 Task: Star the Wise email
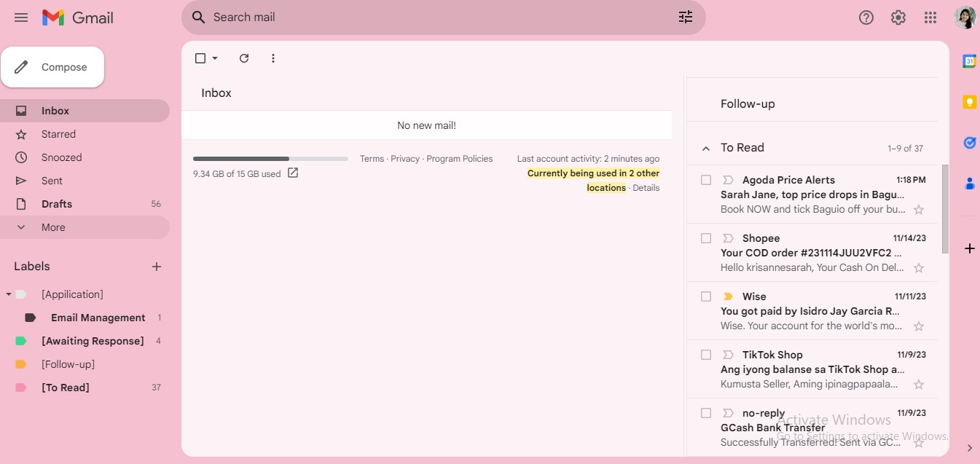pyautogui.click(x=919, y=326)
